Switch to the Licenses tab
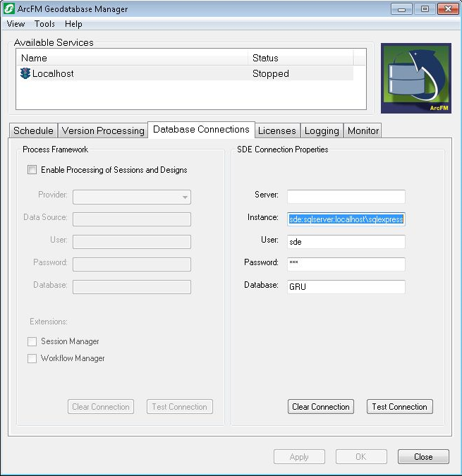This screenshot has height=476, width=462. click(x=276, y=130)
